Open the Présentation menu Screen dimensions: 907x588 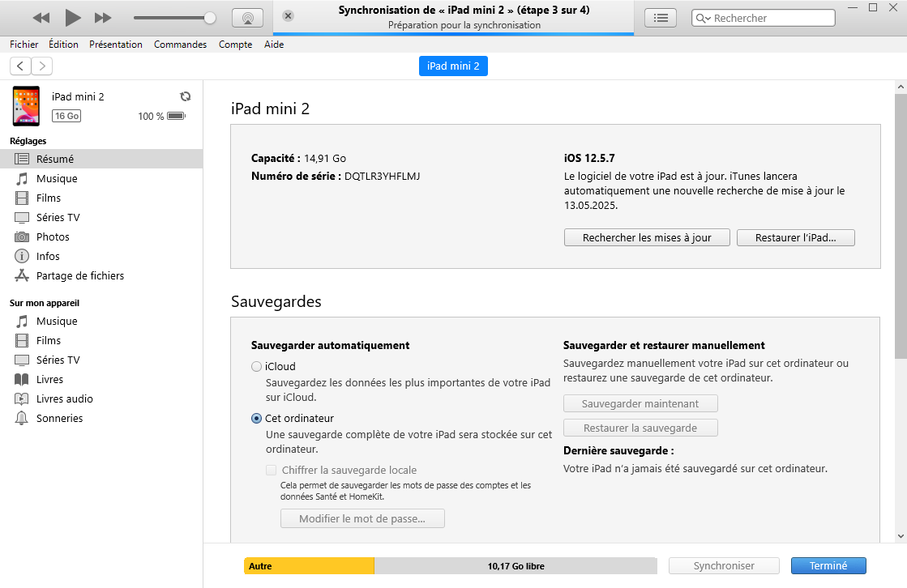[x=116, y=45]
